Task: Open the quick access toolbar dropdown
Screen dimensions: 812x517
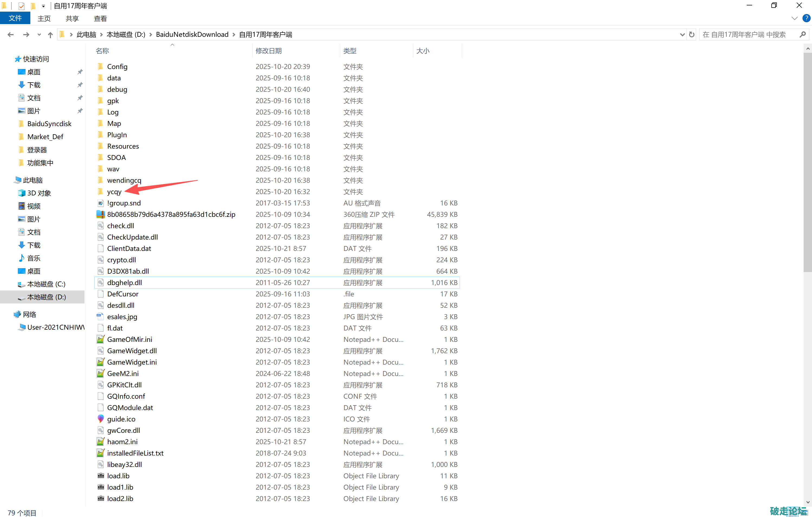Action: tap(44, 6)
